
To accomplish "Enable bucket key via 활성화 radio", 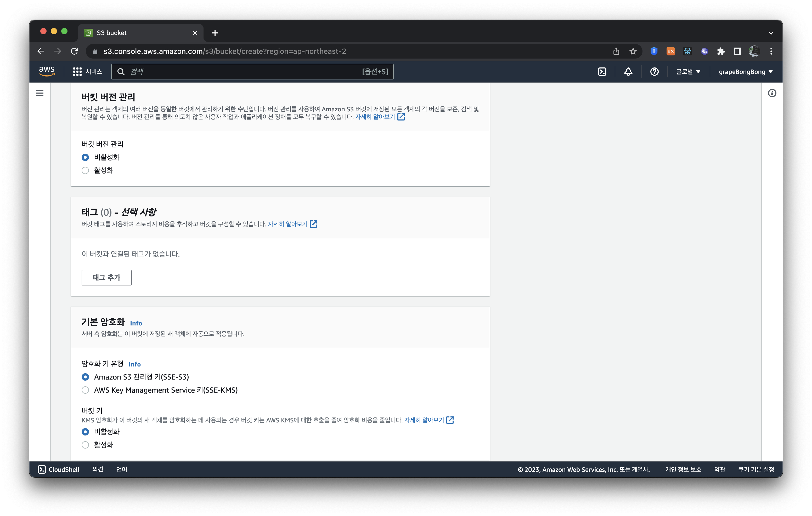I will tap(85, 445).
